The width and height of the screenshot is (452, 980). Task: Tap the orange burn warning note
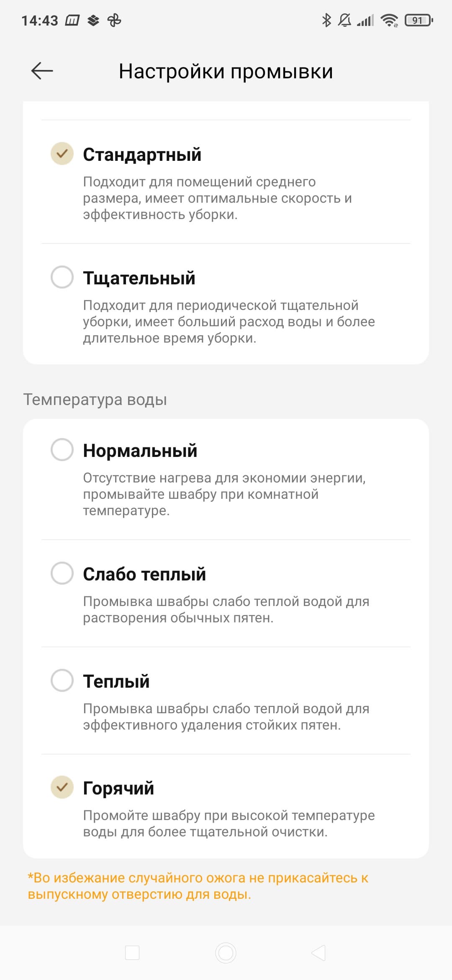[198, 886]
